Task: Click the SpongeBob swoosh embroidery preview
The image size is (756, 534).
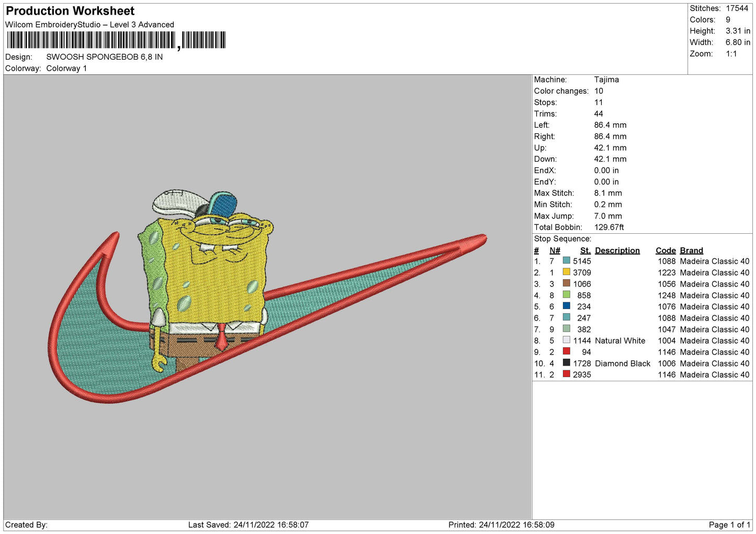Action: click(x=267, y=297)
